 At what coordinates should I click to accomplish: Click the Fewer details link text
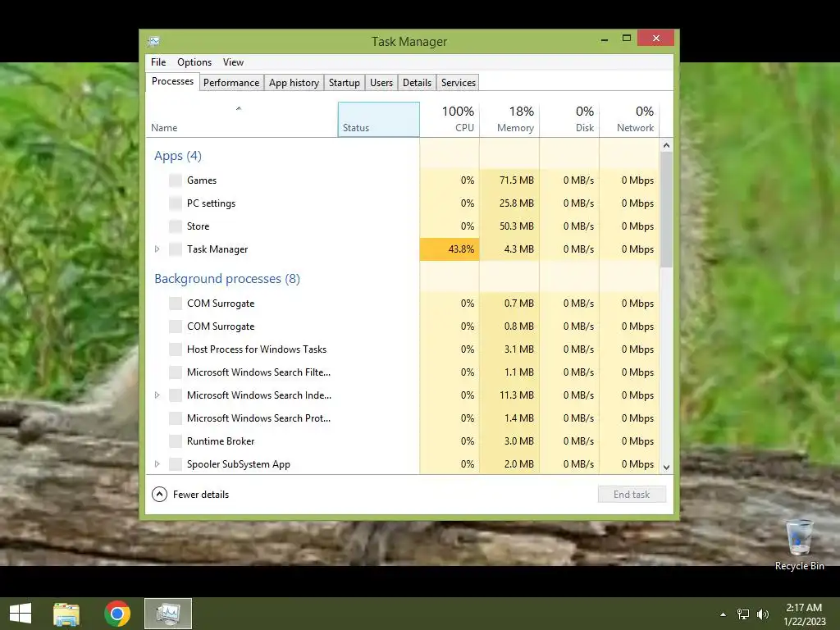(201, 495)
